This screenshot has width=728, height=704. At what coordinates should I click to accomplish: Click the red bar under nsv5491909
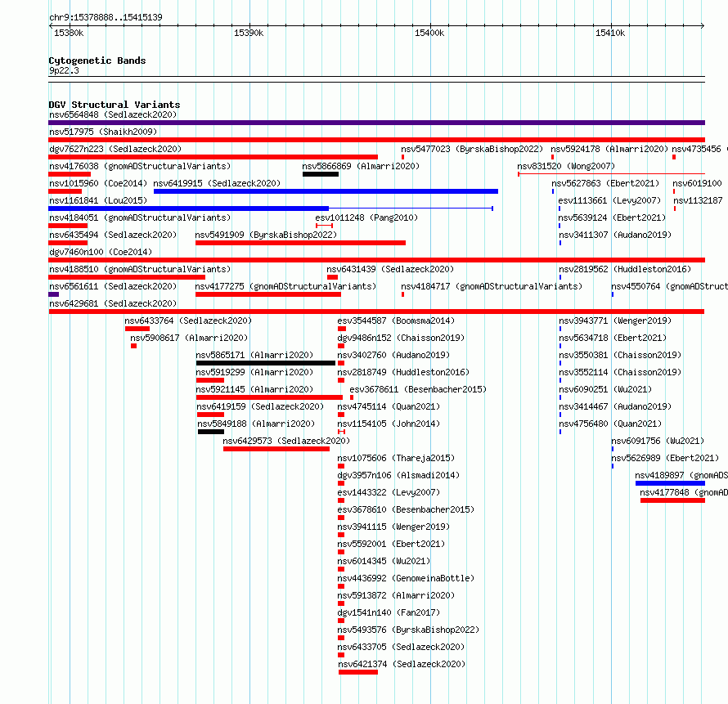[300, 243]
